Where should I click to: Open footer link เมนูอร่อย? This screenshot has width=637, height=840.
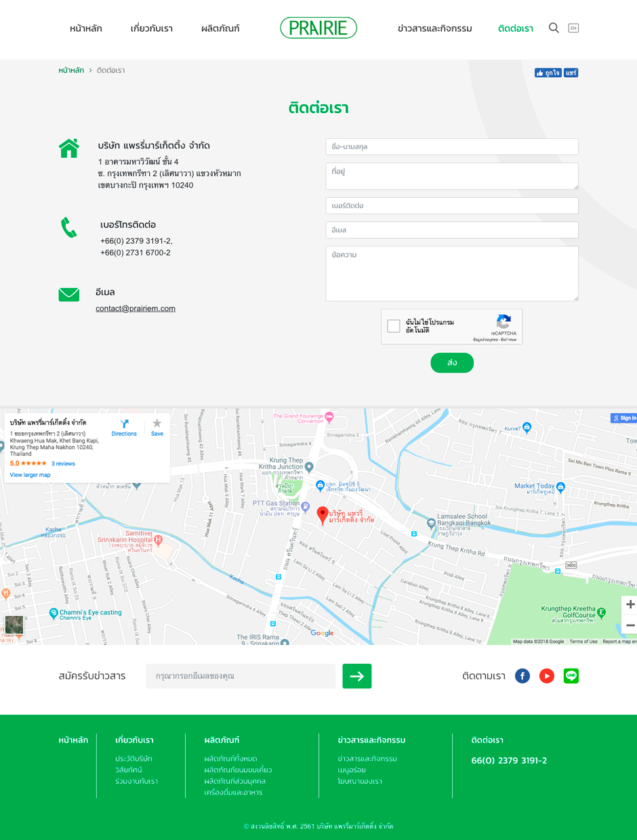(352, 770)
